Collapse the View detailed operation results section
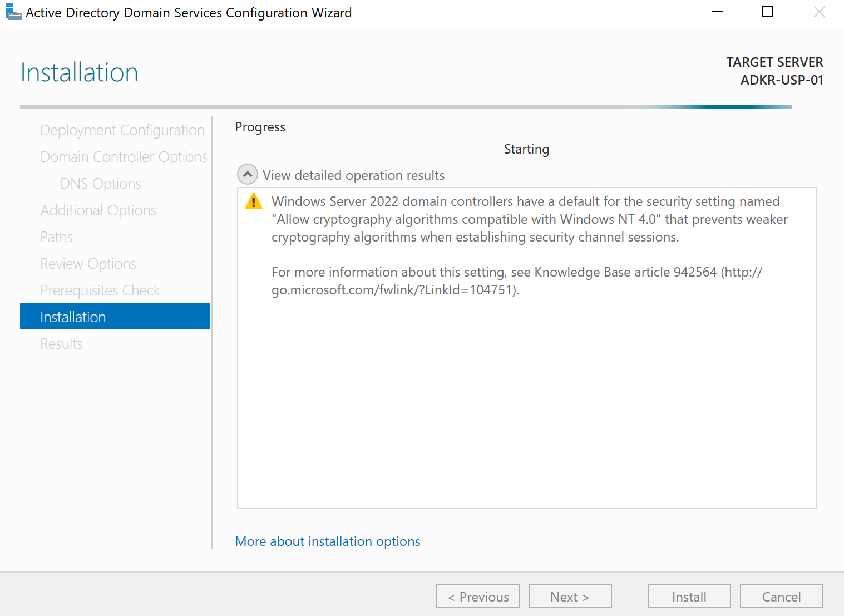The width and height of the screenshot is (844, 616). 248,175
